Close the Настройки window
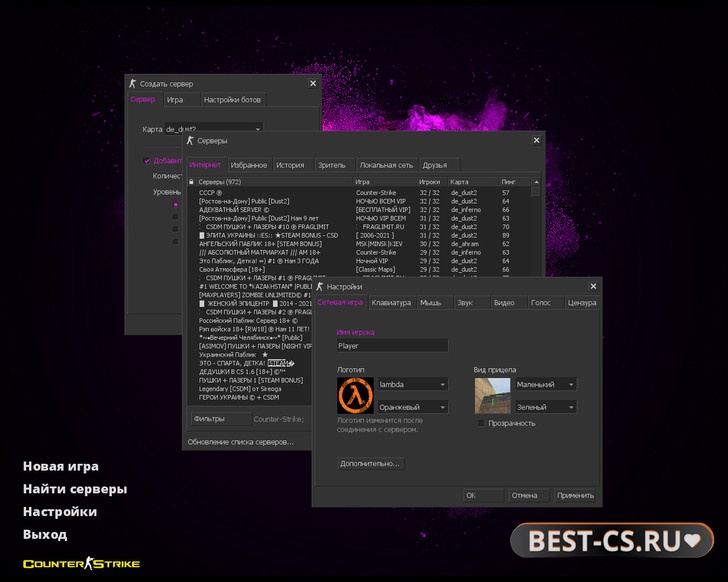This screenshot has width=728, height=582. click(x=593, y=286)
